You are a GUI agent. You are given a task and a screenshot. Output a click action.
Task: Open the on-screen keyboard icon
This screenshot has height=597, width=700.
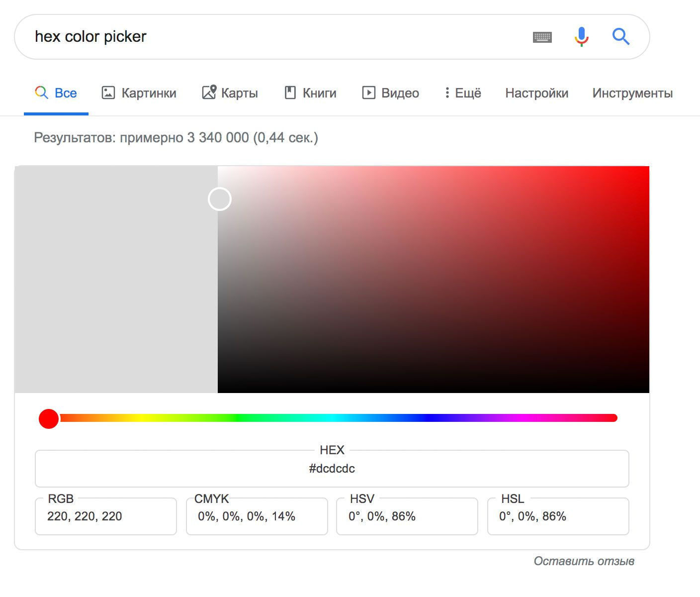click(x=542, y=37)
